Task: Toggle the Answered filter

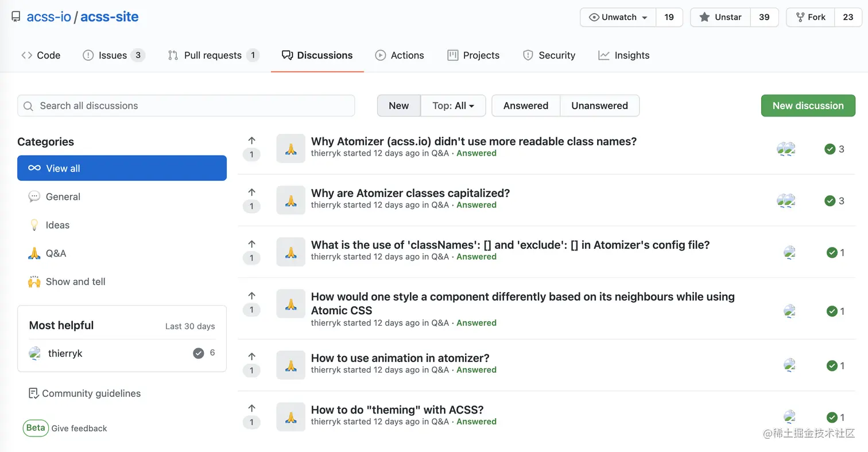Action: (x=525, y=106)
